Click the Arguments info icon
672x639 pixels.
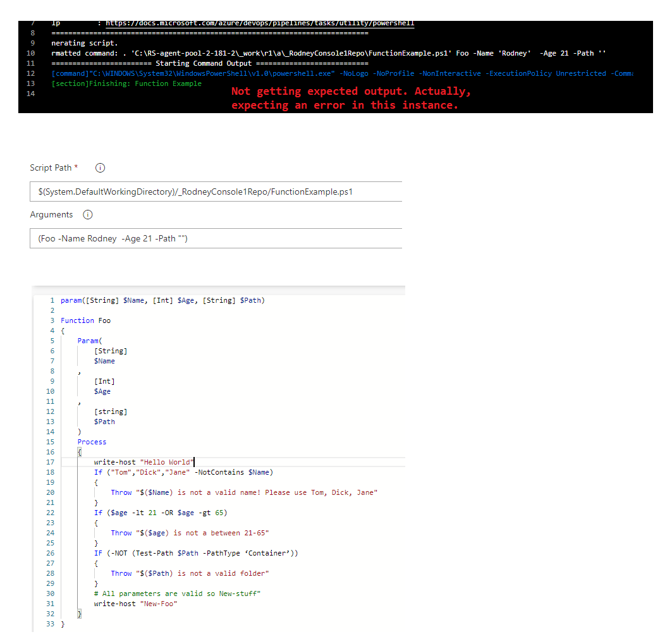[x=87, y=215]
